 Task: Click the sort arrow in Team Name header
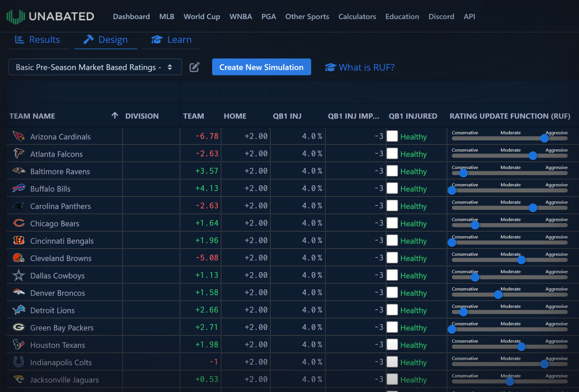click(115, 115)
